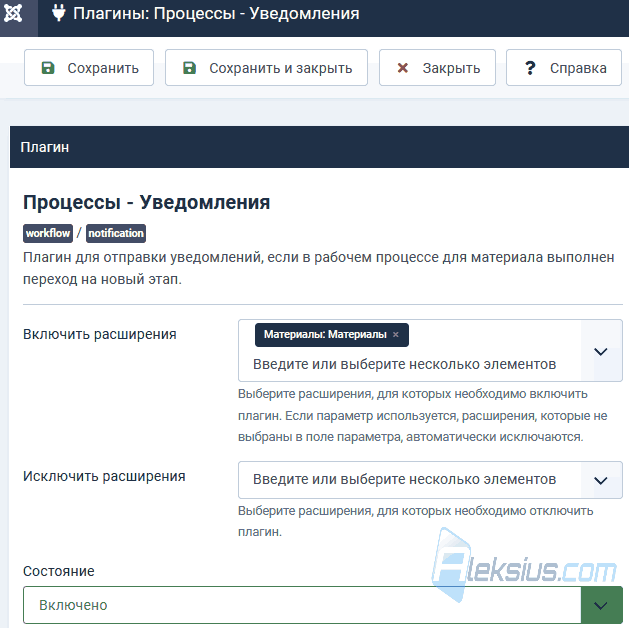The image size is (629, 628).
Task: Click the workflow badge
Action: (x=48, y=233)
